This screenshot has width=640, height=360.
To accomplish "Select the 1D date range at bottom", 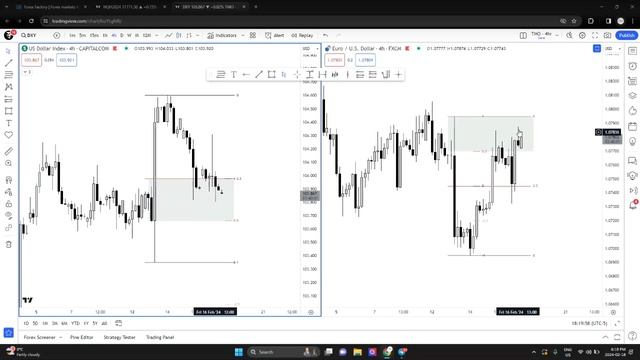I will point(26,323).
